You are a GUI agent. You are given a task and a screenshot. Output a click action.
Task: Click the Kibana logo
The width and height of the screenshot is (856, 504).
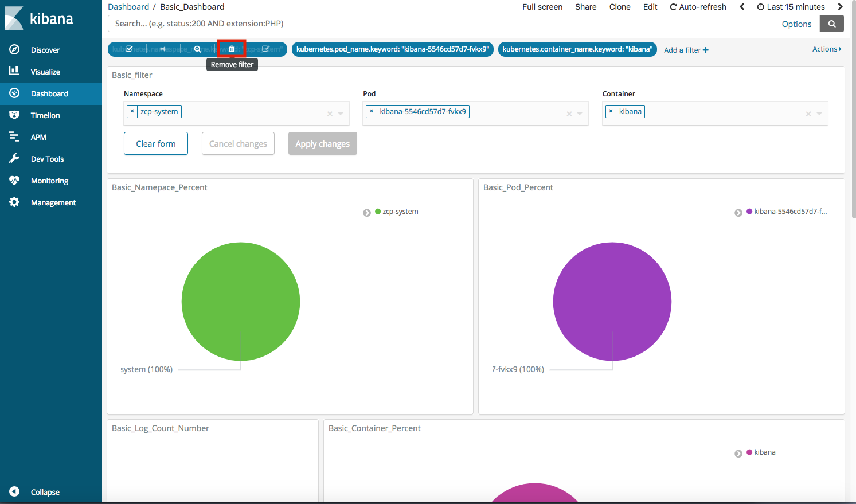click(38, 18)
